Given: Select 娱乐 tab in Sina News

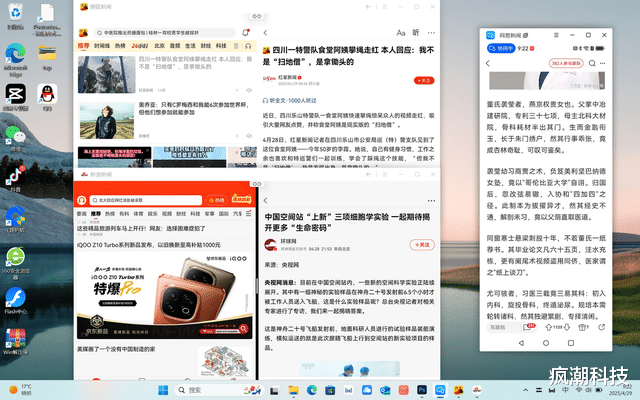Looking at the screenshot, I should pyautogui.click(x=152, y=213).
